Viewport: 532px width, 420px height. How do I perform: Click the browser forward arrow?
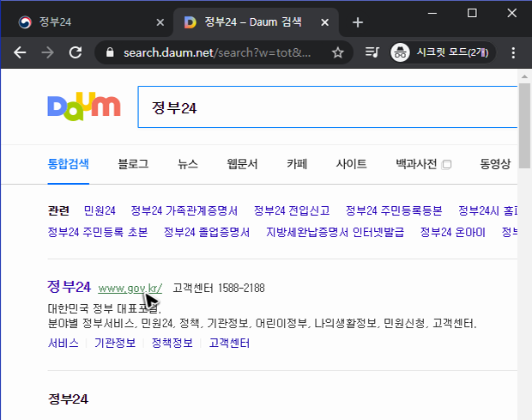pos(47,52)
